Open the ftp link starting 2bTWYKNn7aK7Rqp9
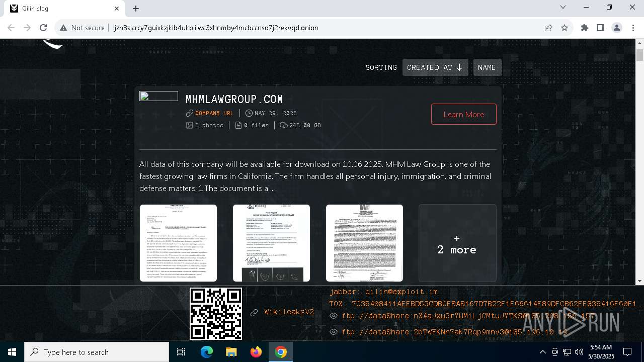Image resolution: width=644 pixels, height=362 pixels. coord(454,332)
